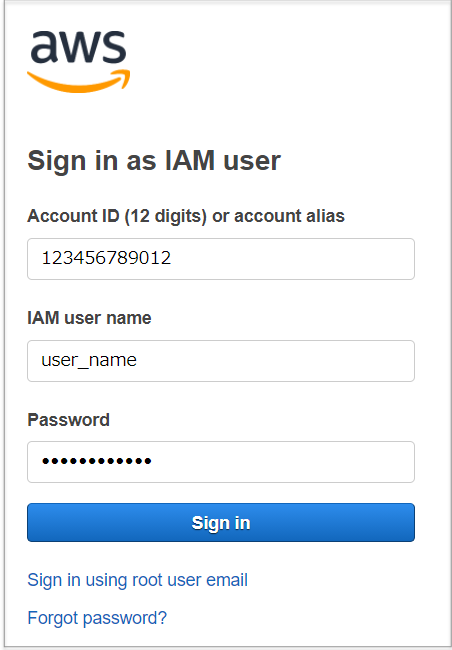Viewport: 452px width, 650px height.
Task: Open 'Sign in using root user email' link
Action: [x=137, y=580]
